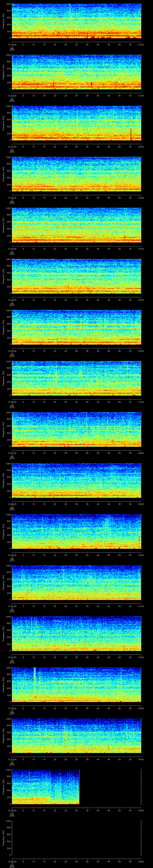Click the 12:21:00 start time label
This screenshot has width=153, height=868.
[12, 147]
